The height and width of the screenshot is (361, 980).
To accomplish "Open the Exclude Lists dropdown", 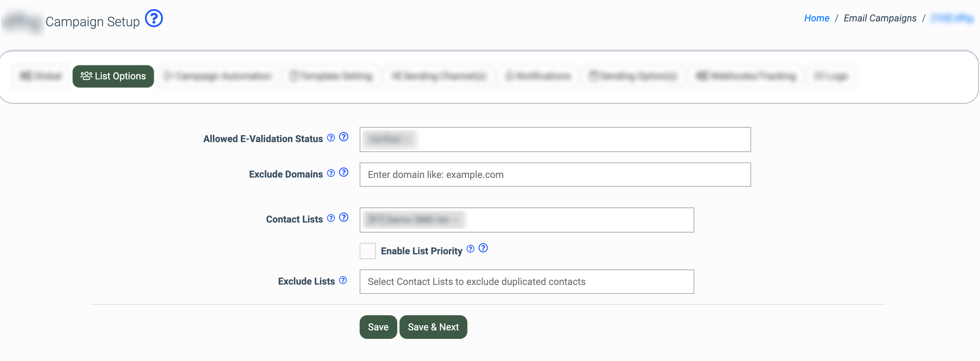I will 527,282.
